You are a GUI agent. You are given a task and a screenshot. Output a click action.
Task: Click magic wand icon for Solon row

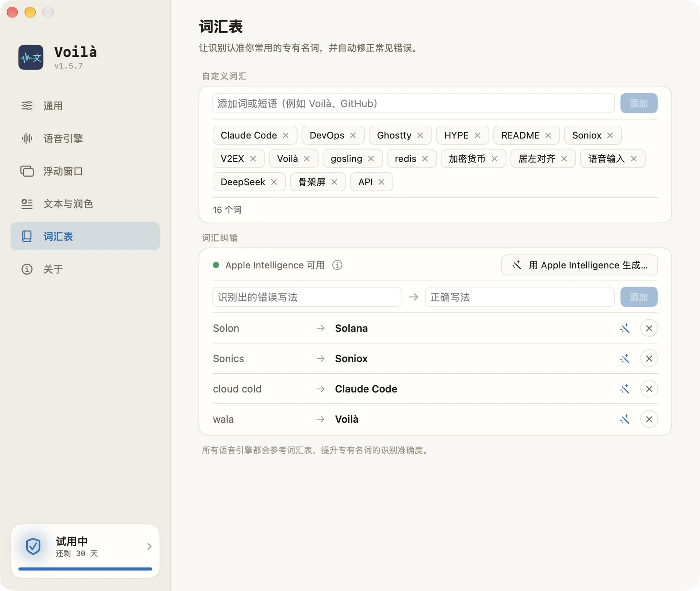[625, 328]
